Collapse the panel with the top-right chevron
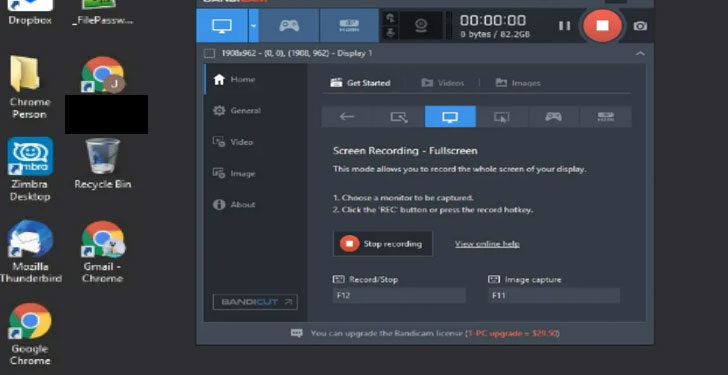Image resolution: width=728 pixels, height=375 pixels. [640, 53]
